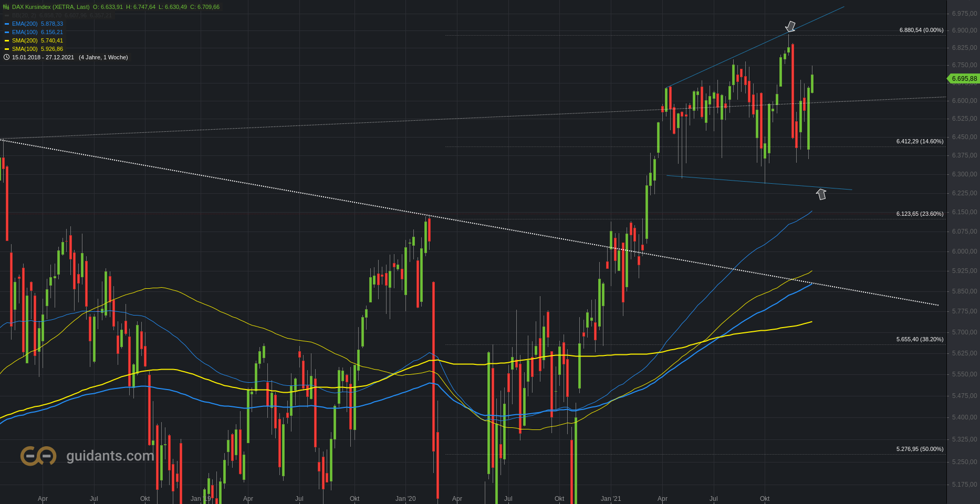Image resolution: width=980 pixels, height=504 pixels.
Task: Click the "Jan '20" time axis label
Action: (x=405, y=498)
